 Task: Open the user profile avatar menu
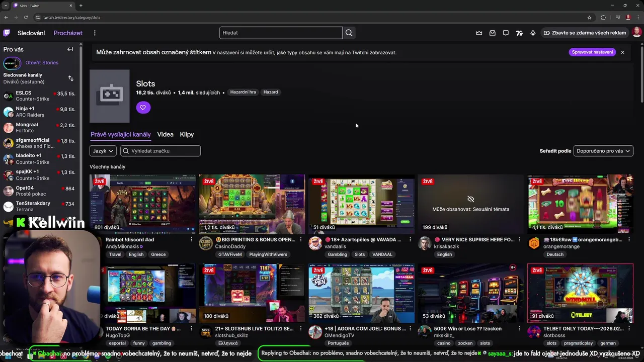636,33
